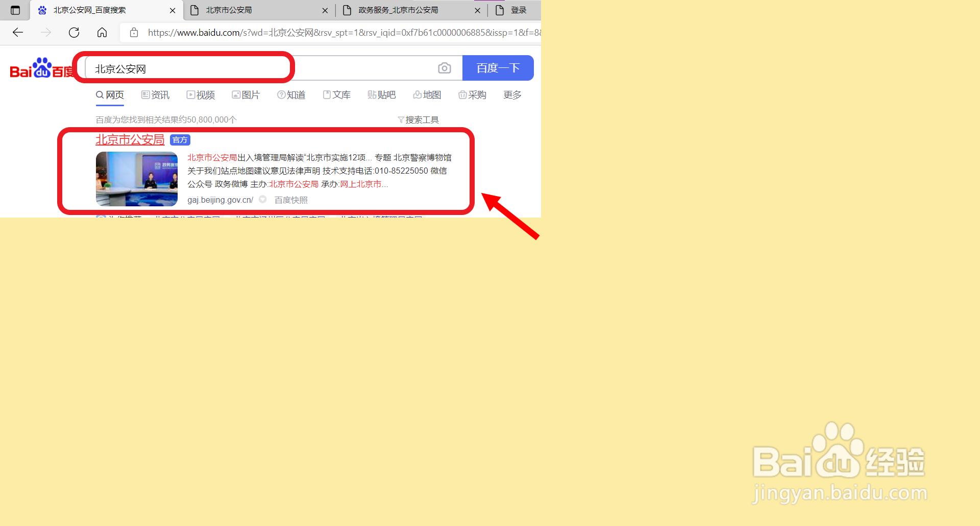The width and height of the screenshot is (980, 526).
Task: Close the 北京公安网_百度搜索 tab
Action: click(173, 10)
